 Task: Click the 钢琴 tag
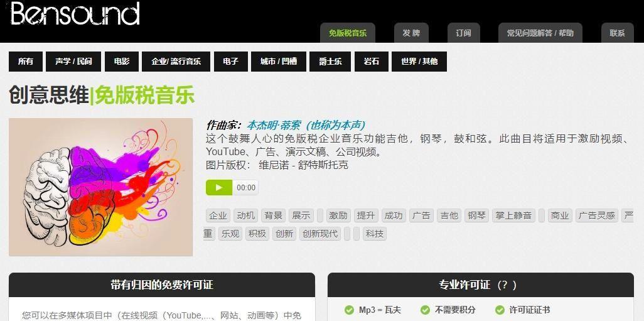477,215
